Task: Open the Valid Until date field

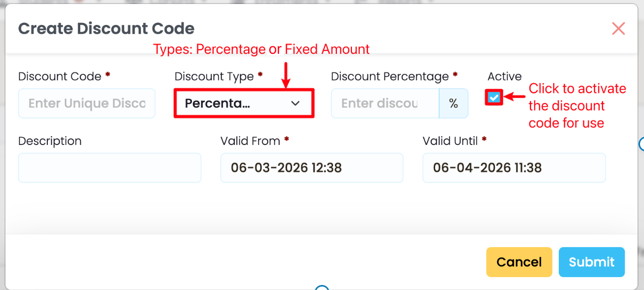Action: 514,167
